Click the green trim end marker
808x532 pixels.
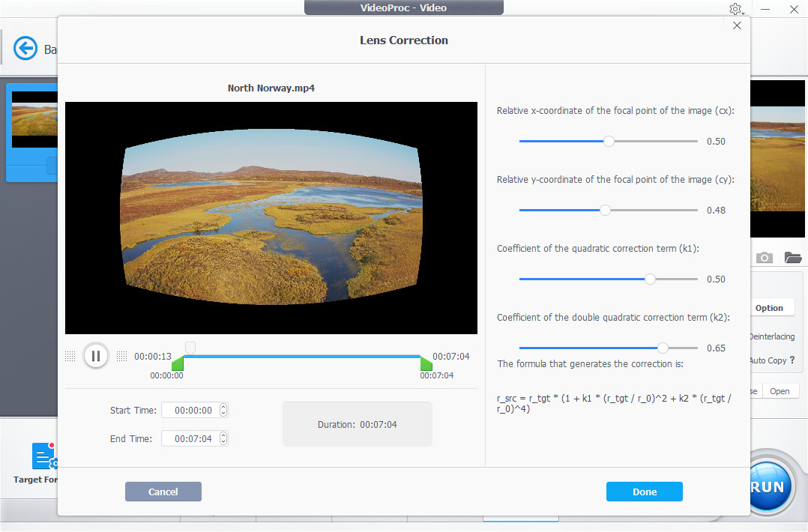tap(426, 363)
